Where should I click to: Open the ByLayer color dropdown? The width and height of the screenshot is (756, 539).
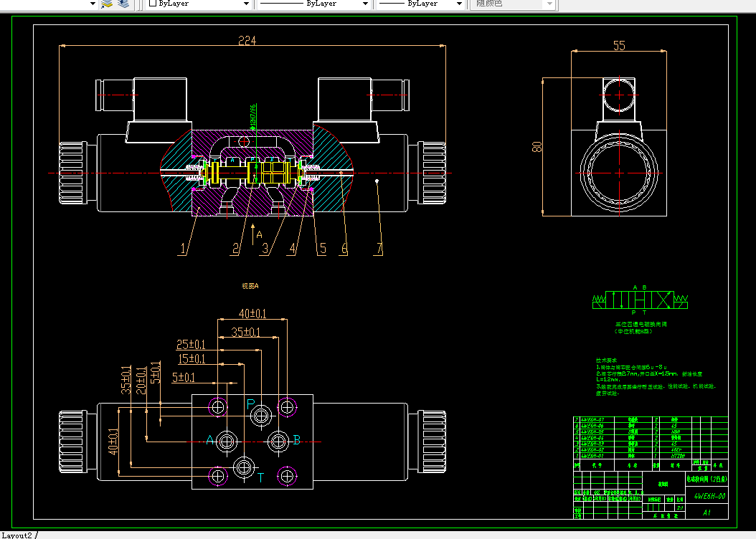pos(199,4)
